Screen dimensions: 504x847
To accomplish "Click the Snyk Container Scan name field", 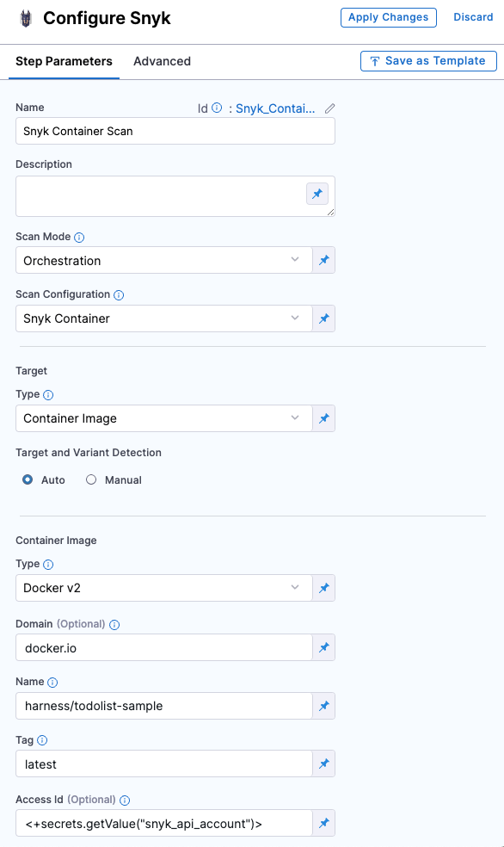I will pos(175,131).
